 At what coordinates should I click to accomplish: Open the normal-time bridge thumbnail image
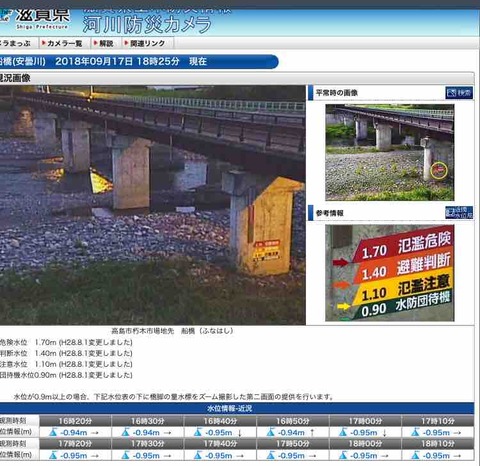coord(390,152)
